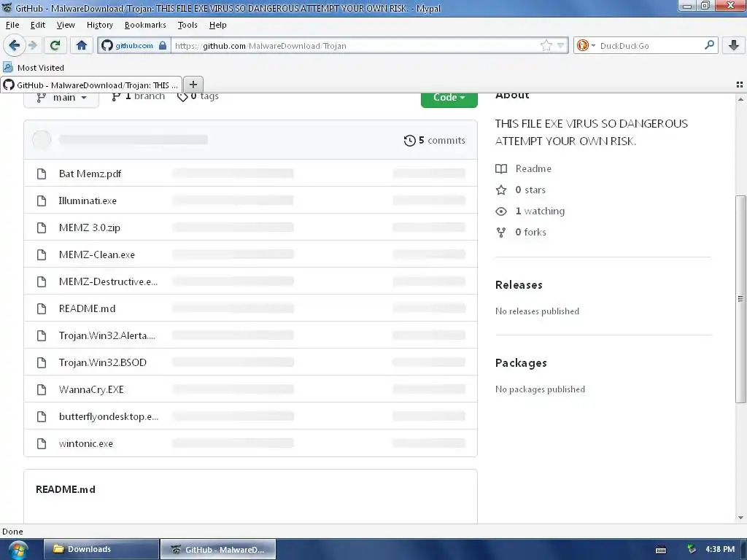Image resolution: width=747 pixels, height=560 pixels.
Task: Open the File menu
Action: pos(12,25)
